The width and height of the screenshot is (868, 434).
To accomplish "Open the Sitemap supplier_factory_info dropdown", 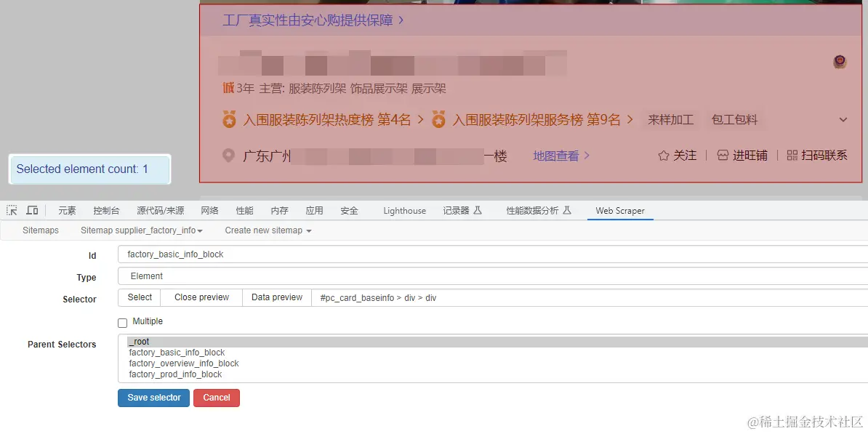I will coord(142,230).
